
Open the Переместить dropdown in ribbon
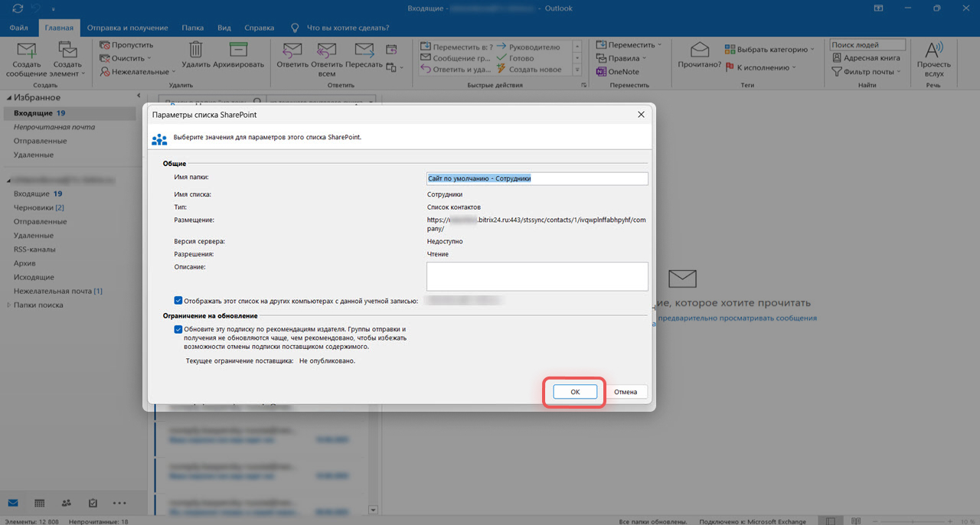click(x=627, y=45)
